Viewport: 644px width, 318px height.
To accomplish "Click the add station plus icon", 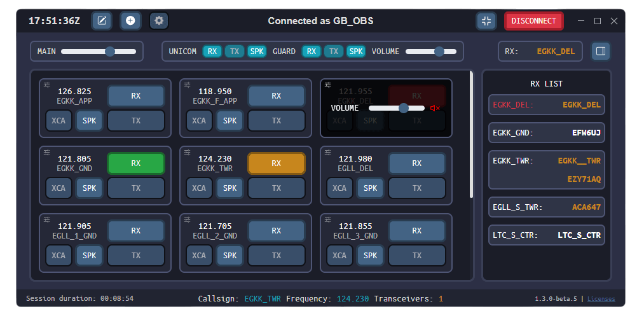I will (130, 21).
